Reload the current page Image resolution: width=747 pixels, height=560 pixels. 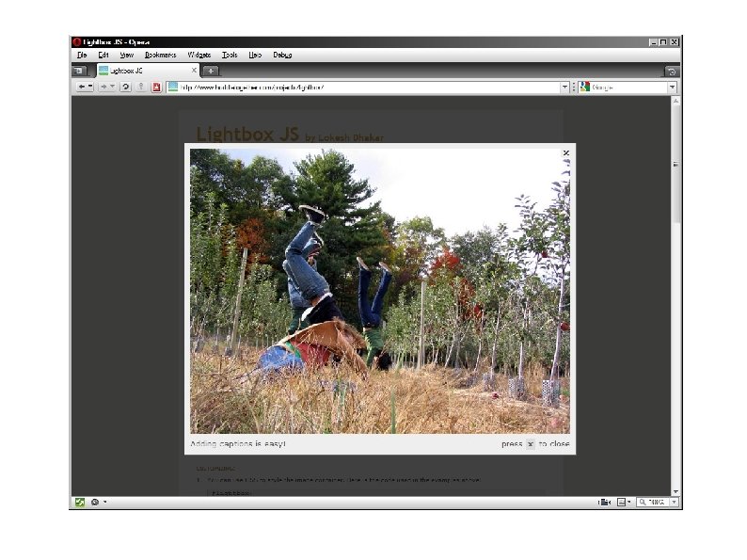125,87
